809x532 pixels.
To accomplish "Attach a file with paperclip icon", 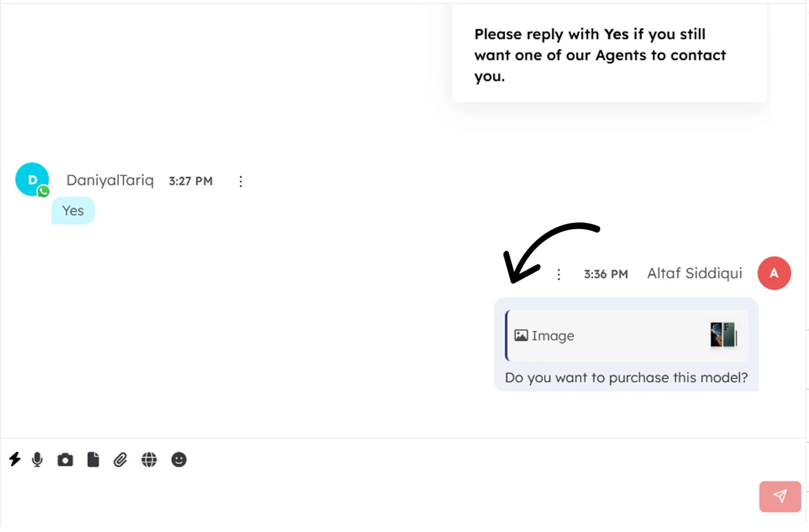I will coord(121,459).
